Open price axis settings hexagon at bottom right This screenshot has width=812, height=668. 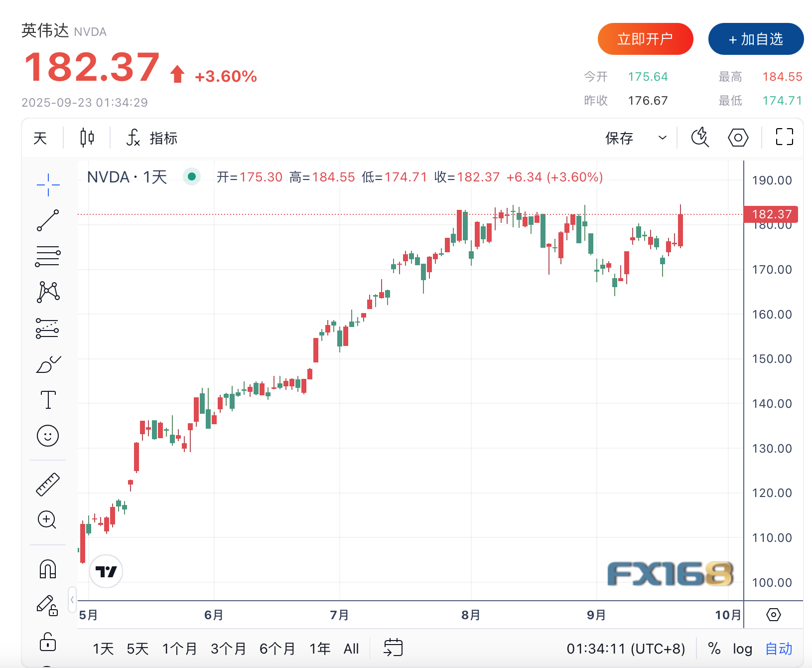[773, 615]
